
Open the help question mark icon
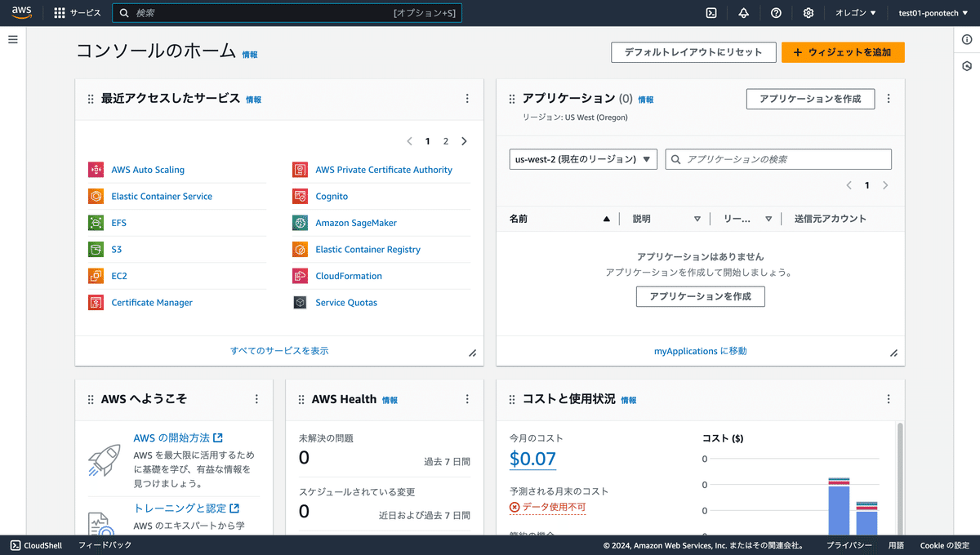tap(776, 13)
